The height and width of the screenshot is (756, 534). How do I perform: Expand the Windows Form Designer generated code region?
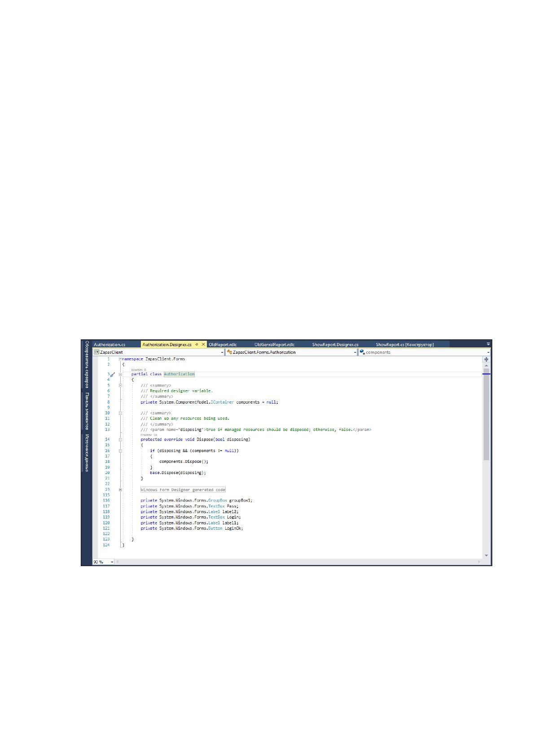(x=120, y=490)
